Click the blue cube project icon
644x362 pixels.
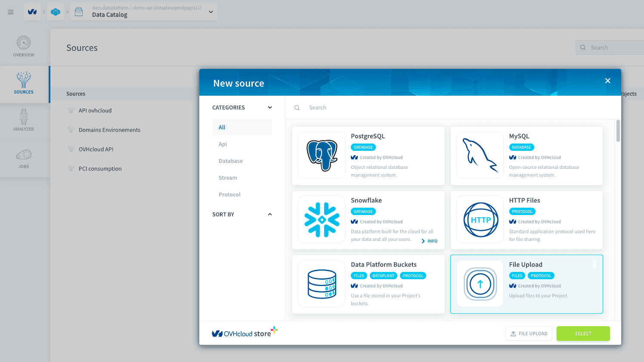56,12
